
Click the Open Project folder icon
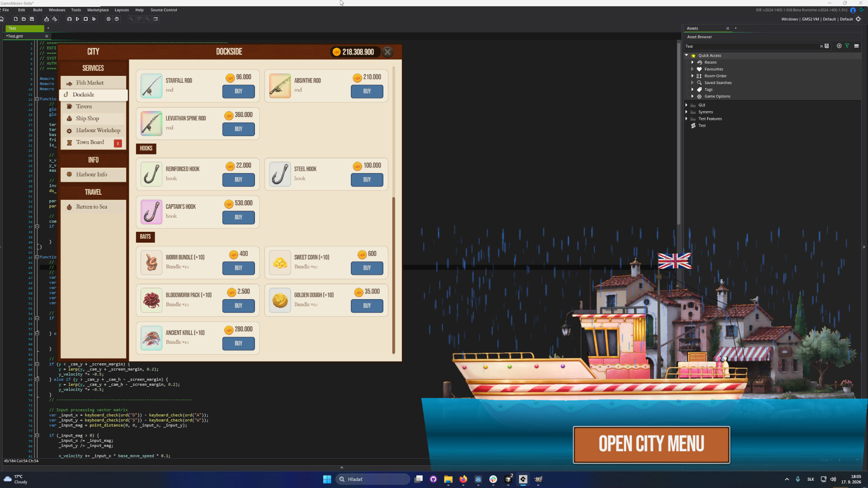point(24,19)
